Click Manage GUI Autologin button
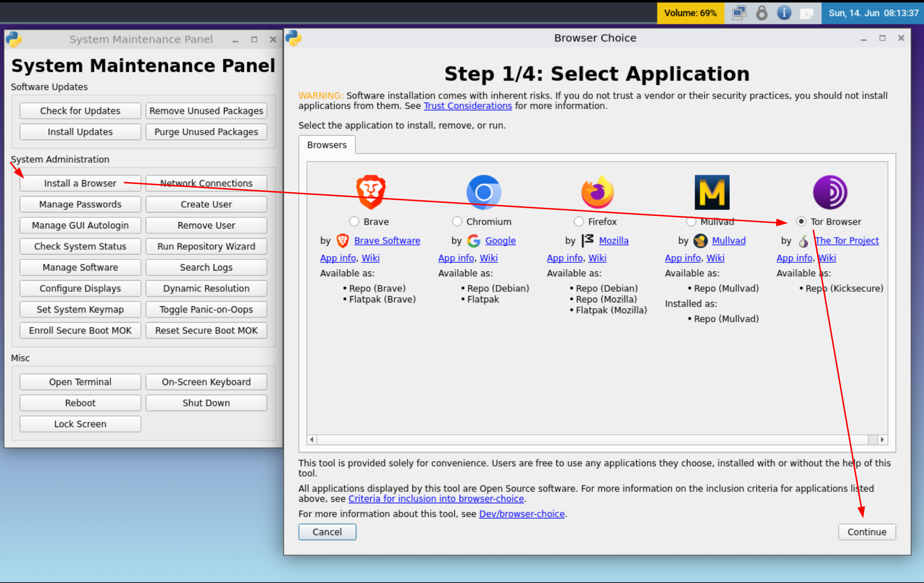This screenshot has width=924, height=583. point(80,226)
